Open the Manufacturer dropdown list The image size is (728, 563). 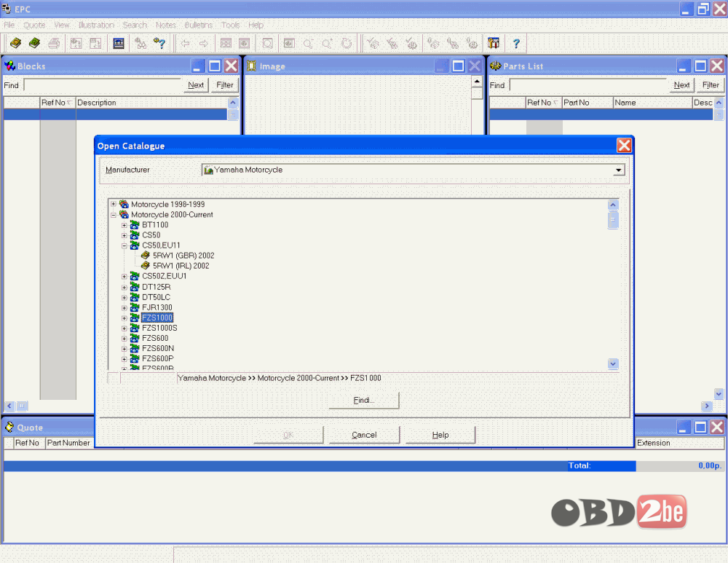(618, 170)
